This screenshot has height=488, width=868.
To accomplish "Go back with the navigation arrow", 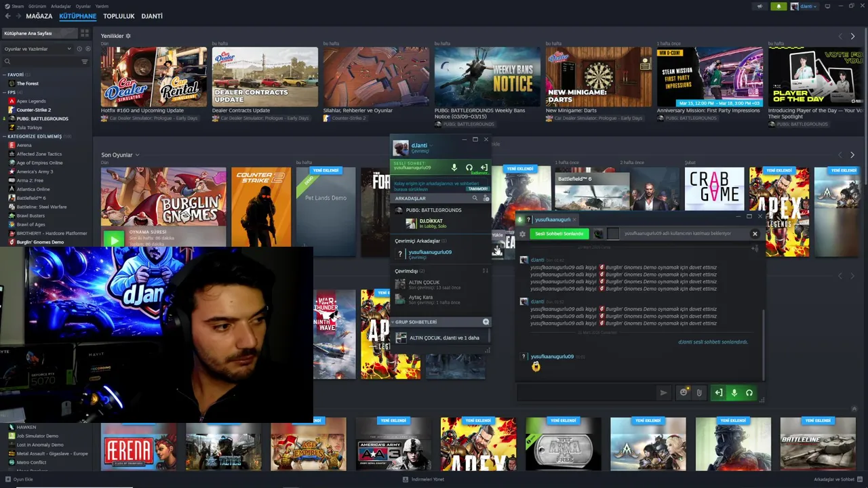I will click(x=7, y=16).
